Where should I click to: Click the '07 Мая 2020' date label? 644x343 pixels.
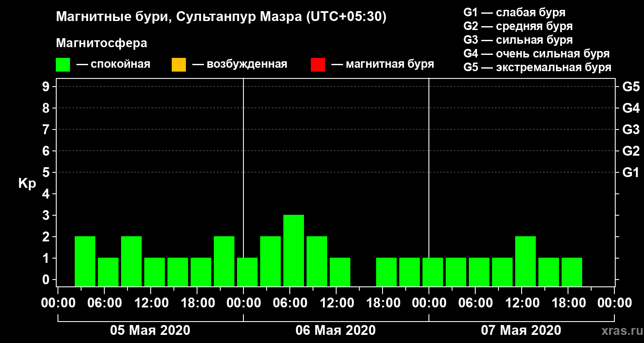[x=521, y=330]
